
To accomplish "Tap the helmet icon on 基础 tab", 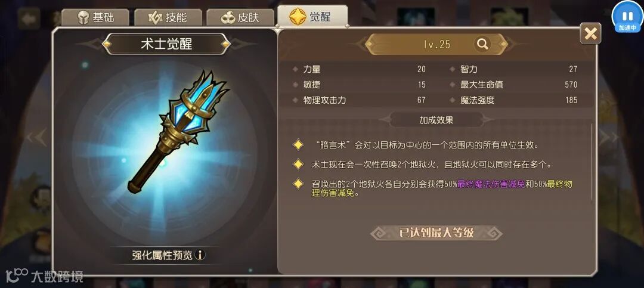I will [83, 18].
